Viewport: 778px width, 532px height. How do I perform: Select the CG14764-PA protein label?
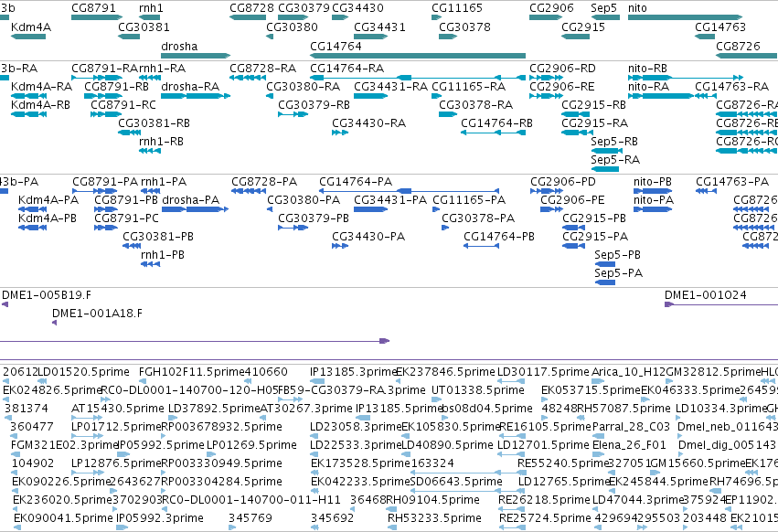(x=356, y=182)
